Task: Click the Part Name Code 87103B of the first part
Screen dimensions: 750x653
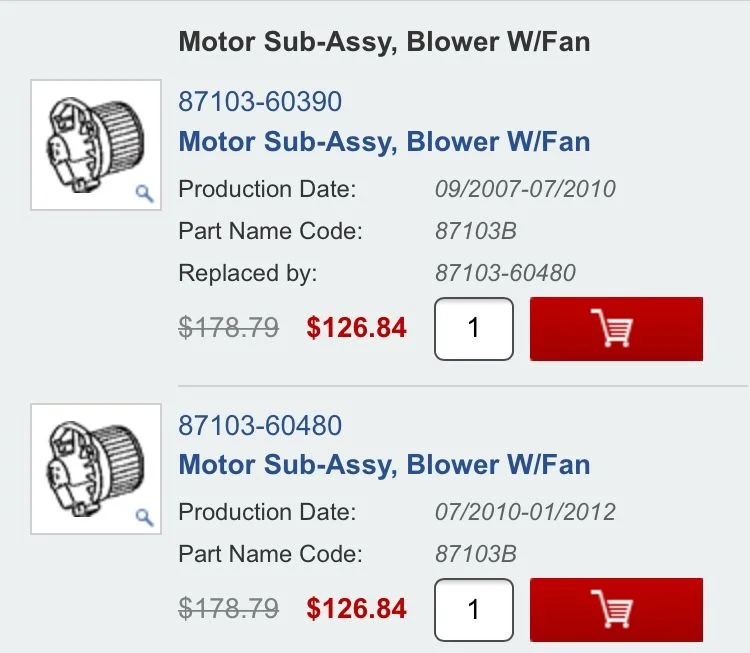Action: [x=476, y=231]
